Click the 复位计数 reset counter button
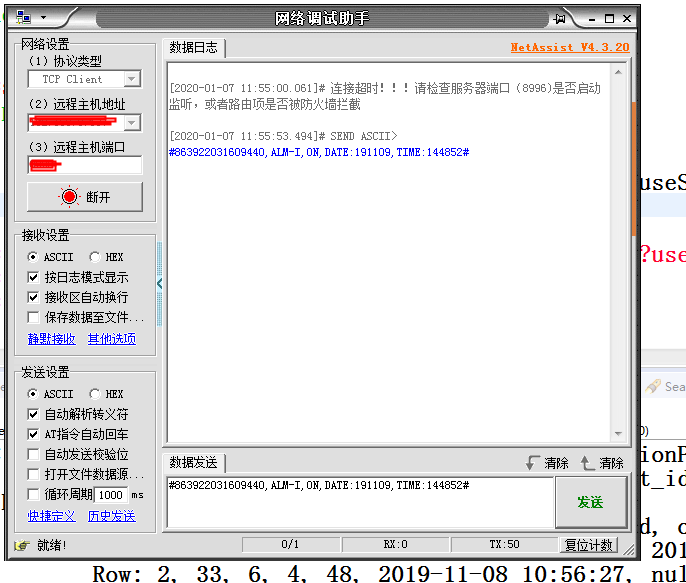The image size is (686, 583). pos(588,545)
